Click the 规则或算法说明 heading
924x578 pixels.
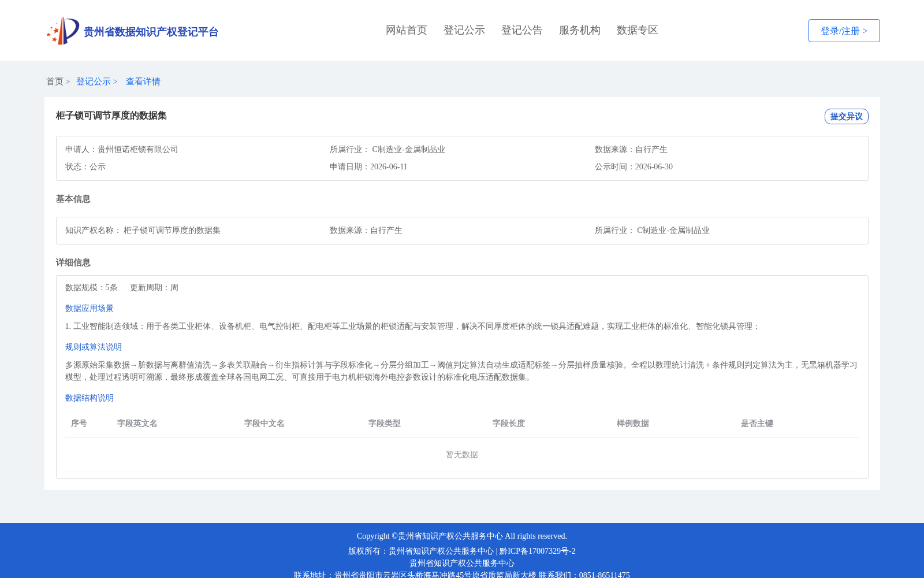[94, 347]
